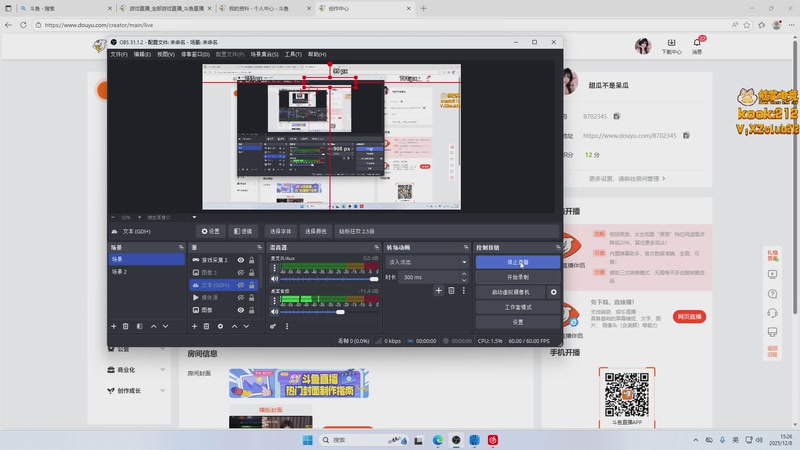Image resolution: width=800 pixels, height=450 pixels.
Task: Move the selected scene up
Action: click(x=154, y=326)
